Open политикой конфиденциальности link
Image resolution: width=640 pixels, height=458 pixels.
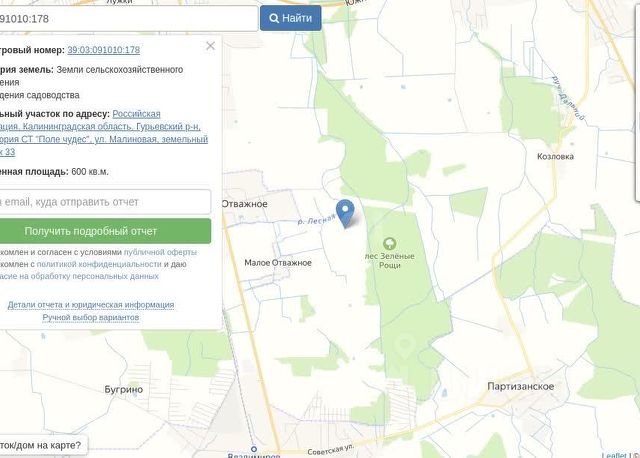tap(99, 264)
